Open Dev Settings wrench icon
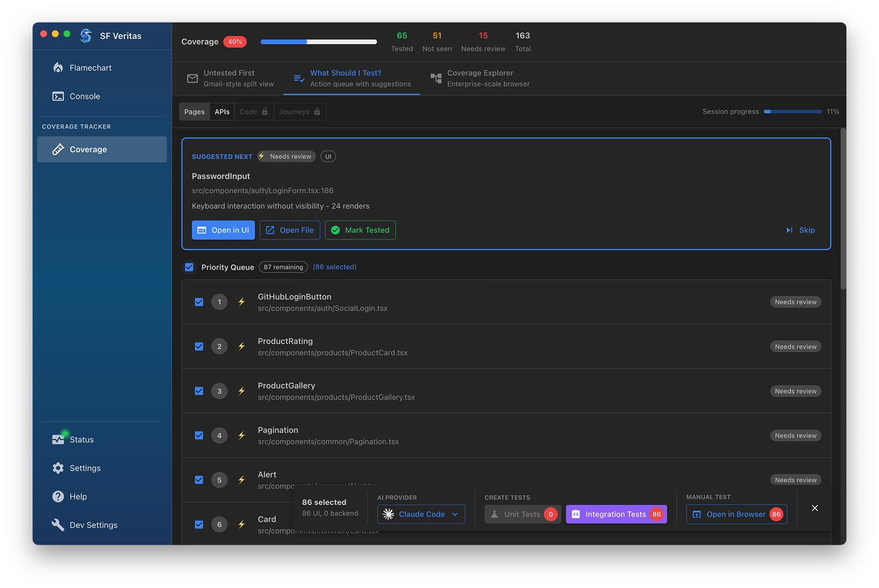This screenshot has height=588, width=879. click(58, 525)
